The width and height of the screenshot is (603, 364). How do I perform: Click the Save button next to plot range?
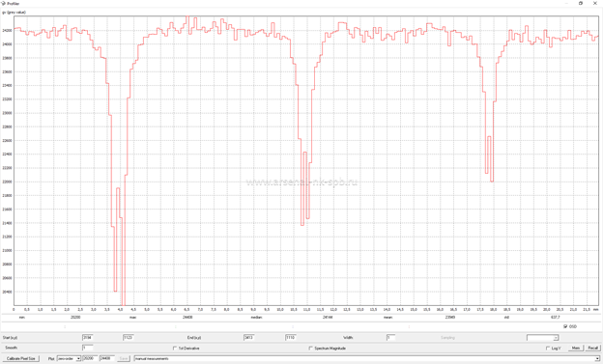coord(124,358)
